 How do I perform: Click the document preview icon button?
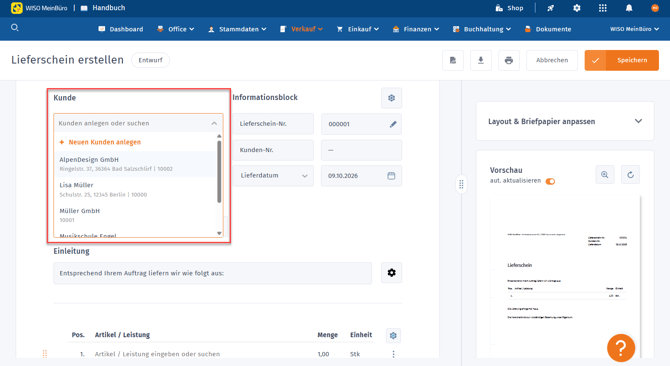point(453,60)
